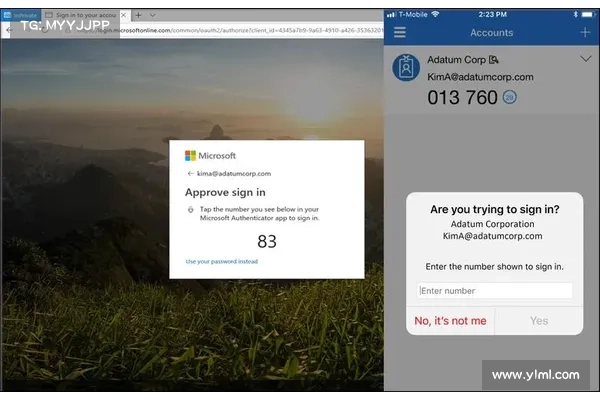
Task: Tap Enter the number shown to sign in text
Action: (x=494, y=266)
